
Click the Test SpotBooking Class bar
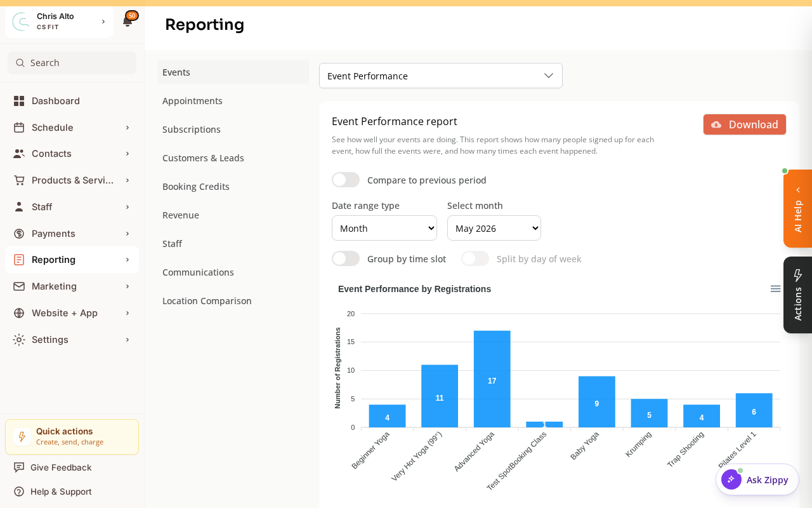pyautogui.click(x=544, y=424)
